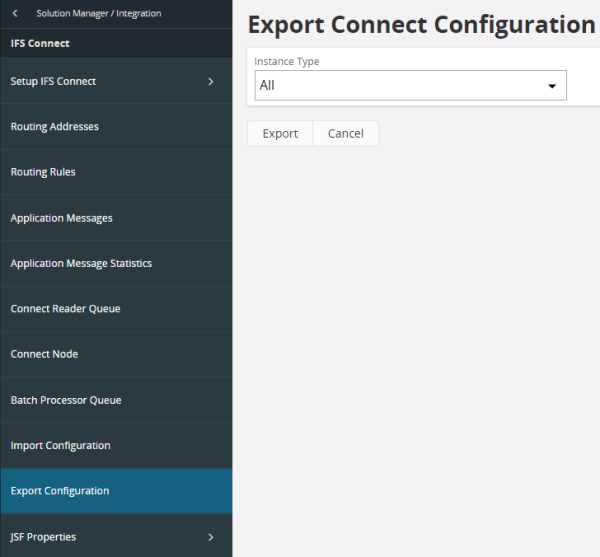Screen dimensions: 600x557
Task: Go to Application Messages
Action: click(116, 218)
